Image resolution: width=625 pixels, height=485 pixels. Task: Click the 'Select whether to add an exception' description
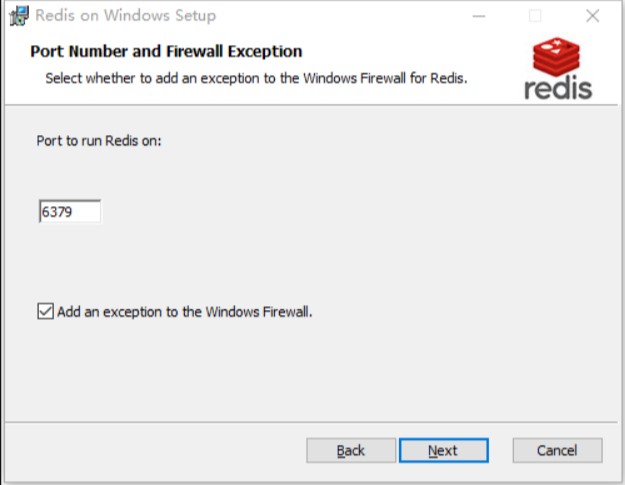256,78
